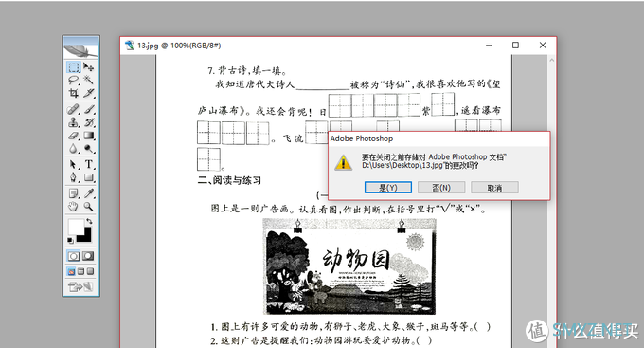Click the Adobe Photoshop dialog title

coord(362,138)
